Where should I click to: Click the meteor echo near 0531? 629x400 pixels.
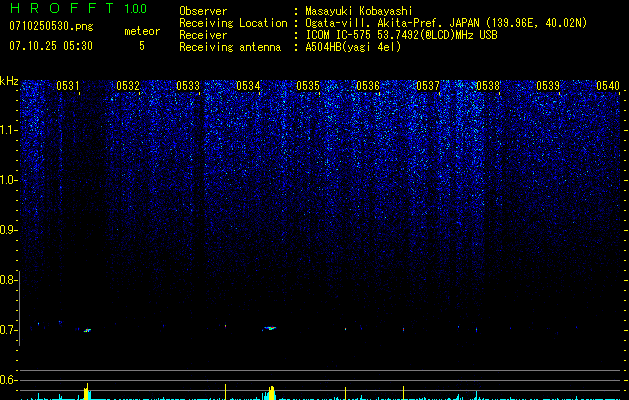(x=87, y=330)
